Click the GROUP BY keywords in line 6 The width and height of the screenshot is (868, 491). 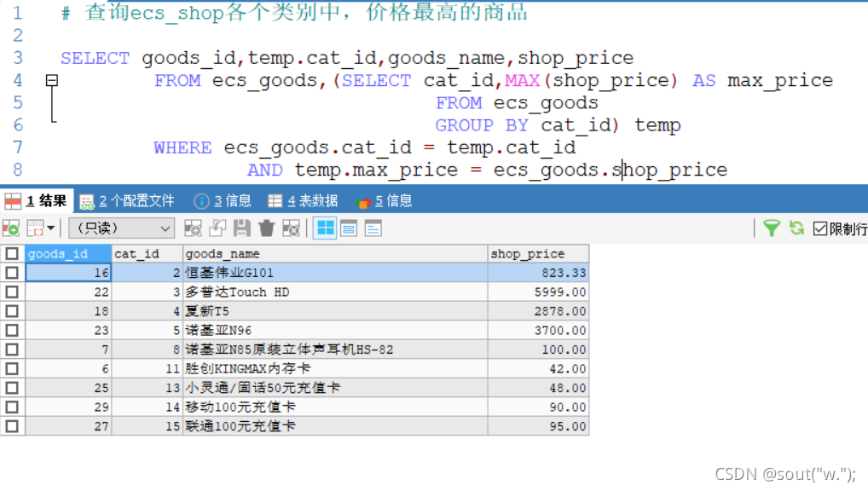point(482,125)
